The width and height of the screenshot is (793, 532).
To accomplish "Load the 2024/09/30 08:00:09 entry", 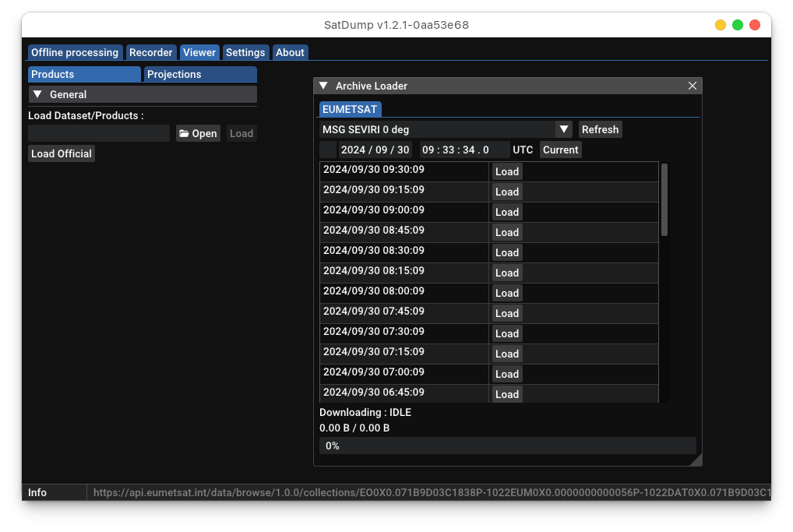I will tap(507, 294).
